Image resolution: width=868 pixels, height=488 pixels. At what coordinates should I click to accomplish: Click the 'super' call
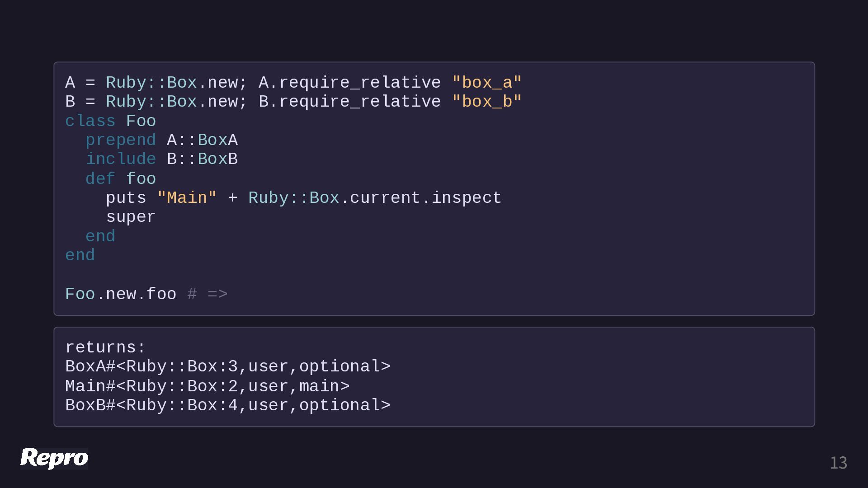pos(131,217)
